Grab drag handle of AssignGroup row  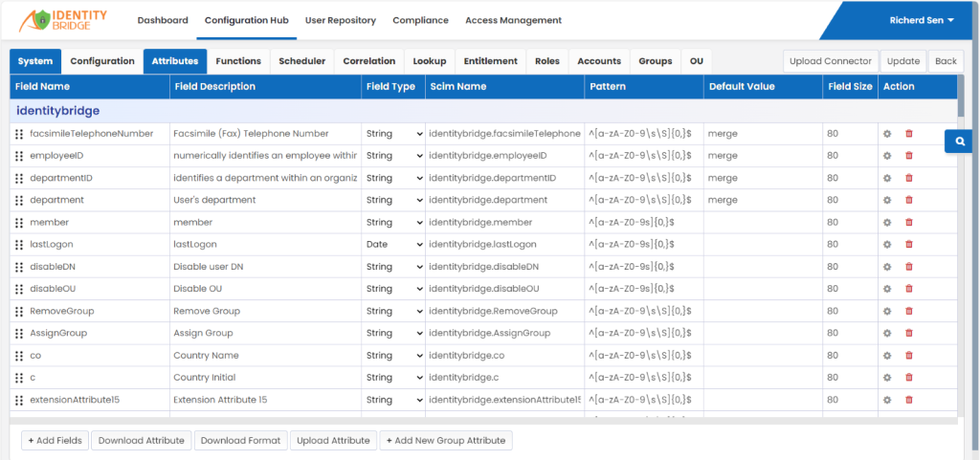tap(19, 334)
